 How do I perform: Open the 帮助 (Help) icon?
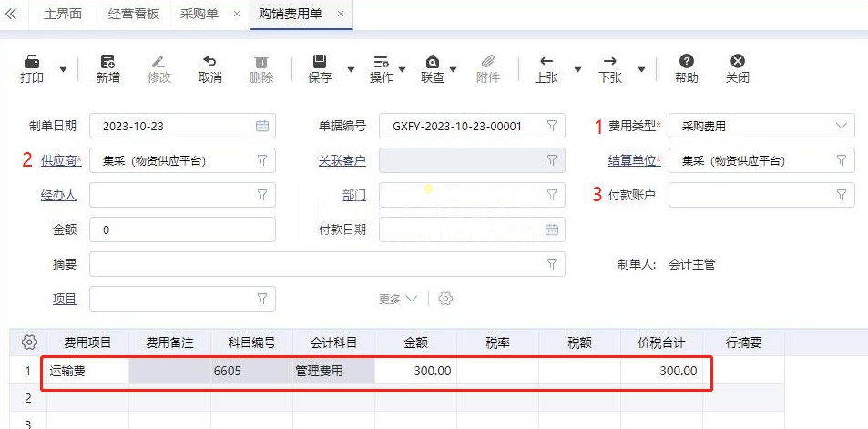pos(687,62)
